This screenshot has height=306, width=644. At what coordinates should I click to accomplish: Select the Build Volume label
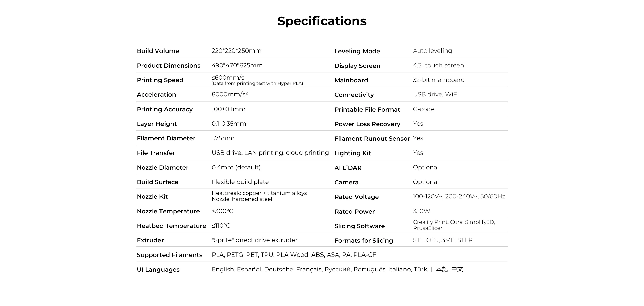(158, 51)
